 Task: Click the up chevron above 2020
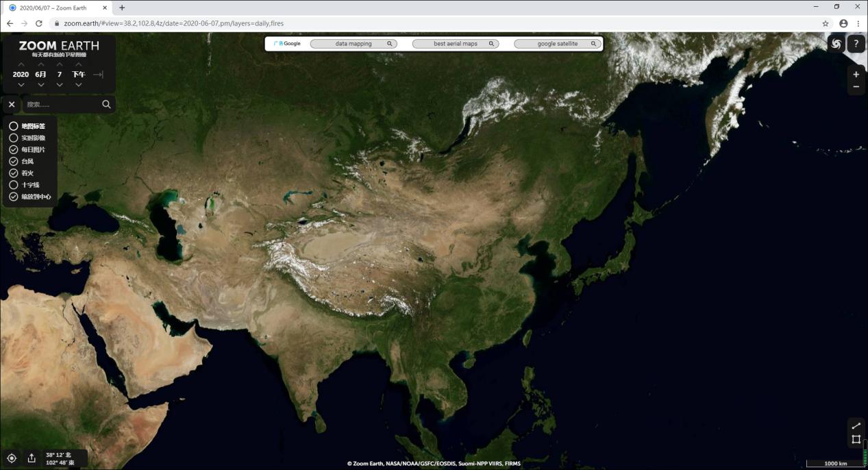pyautogui.click(x=21, y=63)
